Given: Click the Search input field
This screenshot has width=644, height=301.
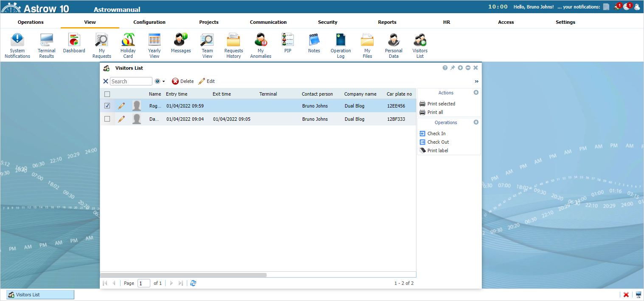Looking at the screenshot, I should point(131,81).
